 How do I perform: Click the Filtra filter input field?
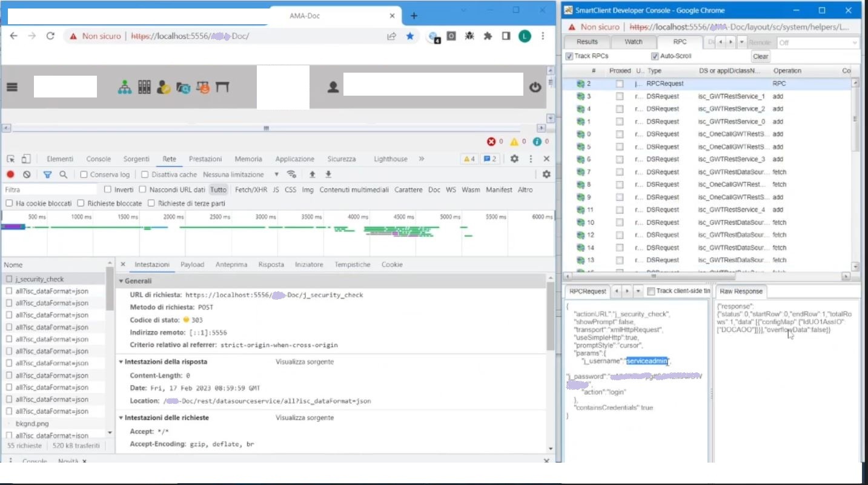pos(48,190)
